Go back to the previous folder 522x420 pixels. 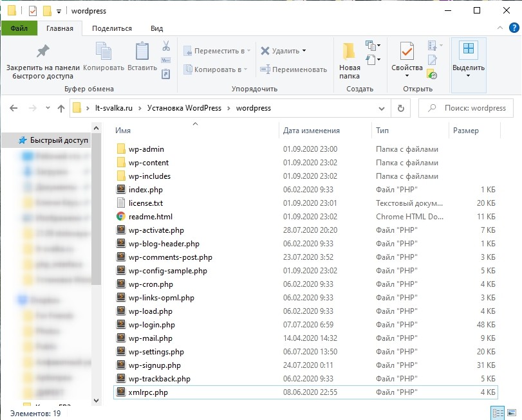point(14,108)
